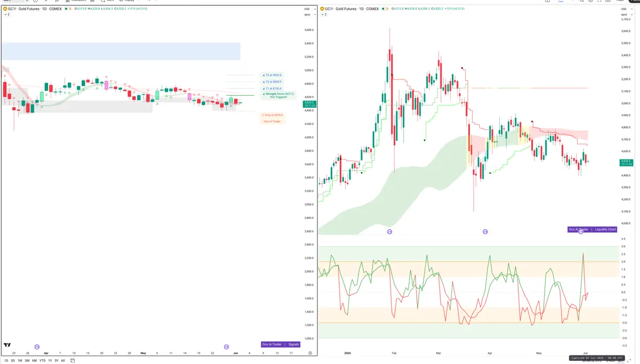Select the 1D time range

[6, 360]
